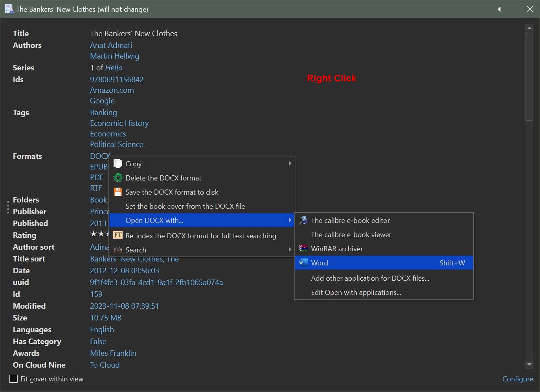Select The calibre e-book viewer entry
This screenshot has height=392, width=540.
click(x=351, y=234)
